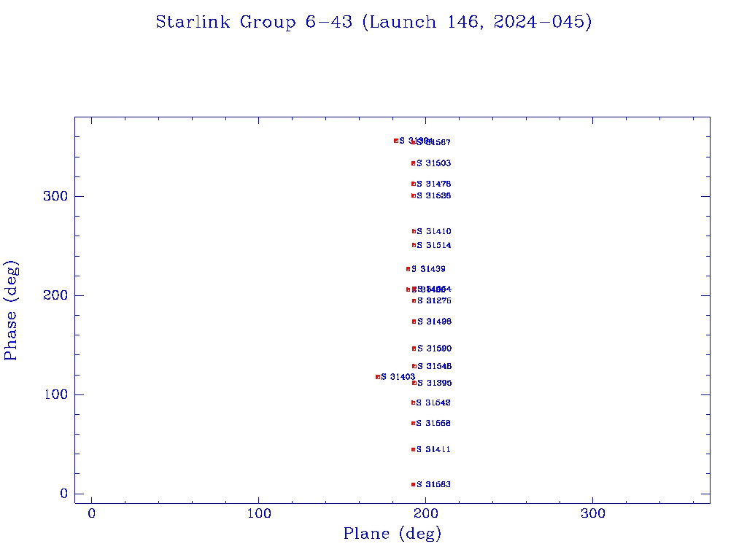Click the '0' tick label on Plane axis

pyautogui.click(x=91, y=513)
